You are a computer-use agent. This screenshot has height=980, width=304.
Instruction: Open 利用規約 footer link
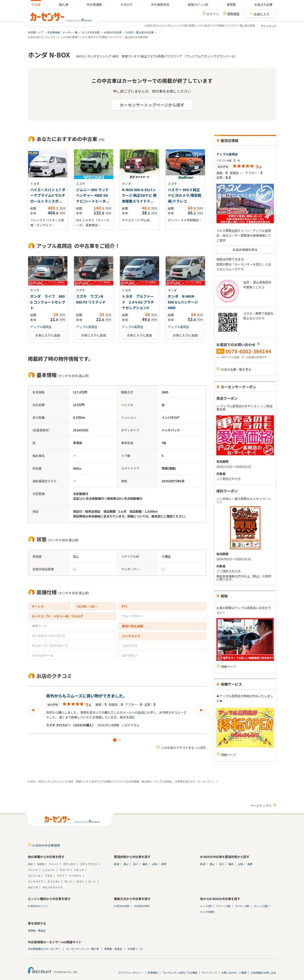click(x=153, y=972)
